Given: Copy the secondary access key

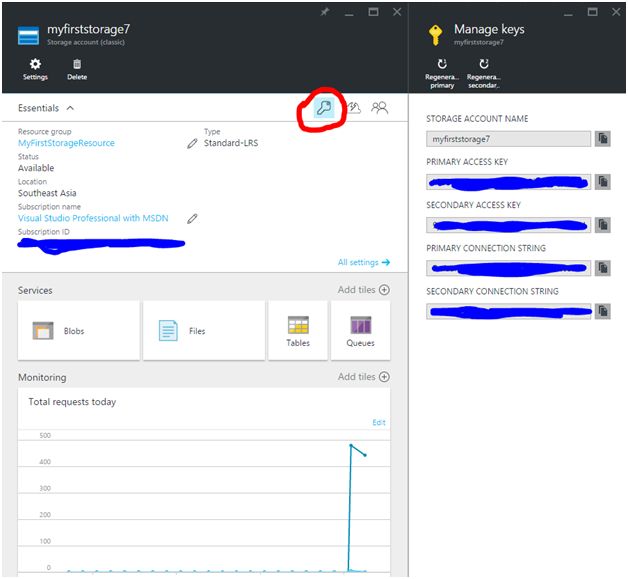Looking at the screenshot, I should (603, 225).
